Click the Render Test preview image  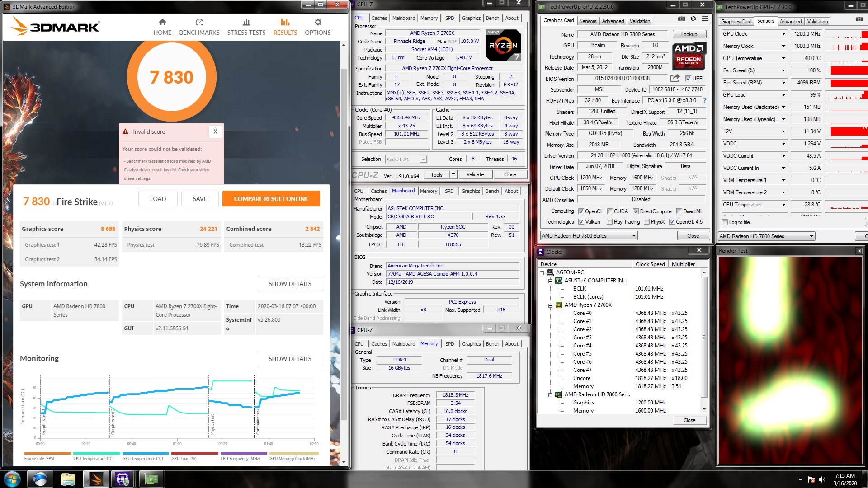coord(790,360)
